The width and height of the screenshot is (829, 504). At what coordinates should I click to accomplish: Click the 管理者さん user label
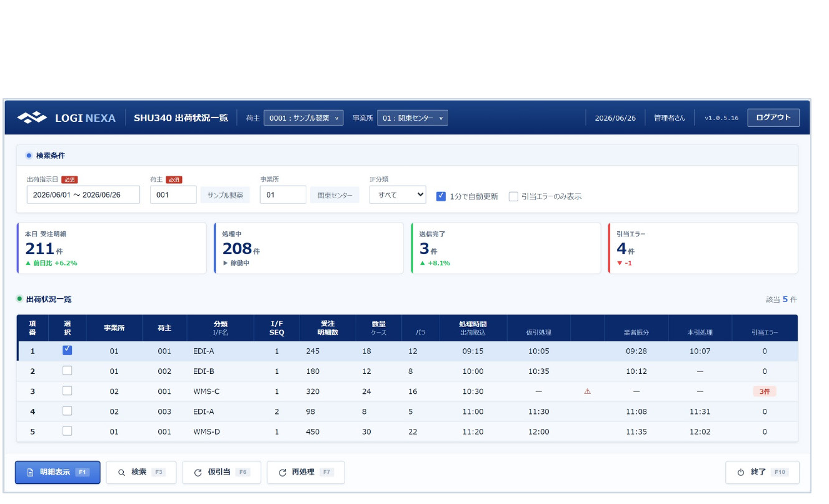point(669,118)
